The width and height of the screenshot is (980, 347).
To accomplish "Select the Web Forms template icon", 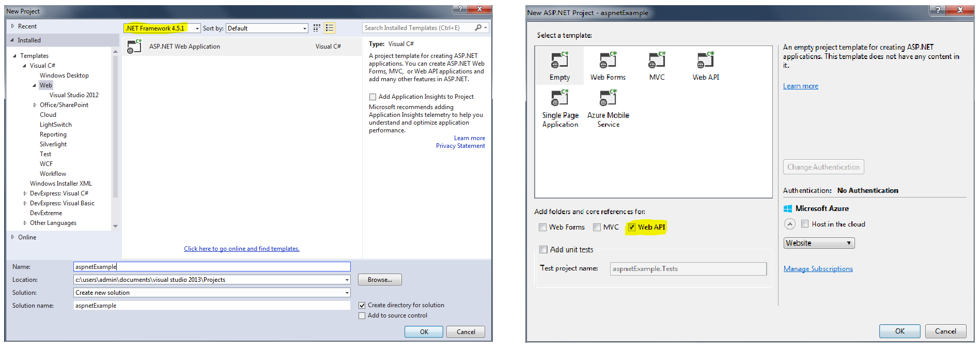I will point(608,60).
